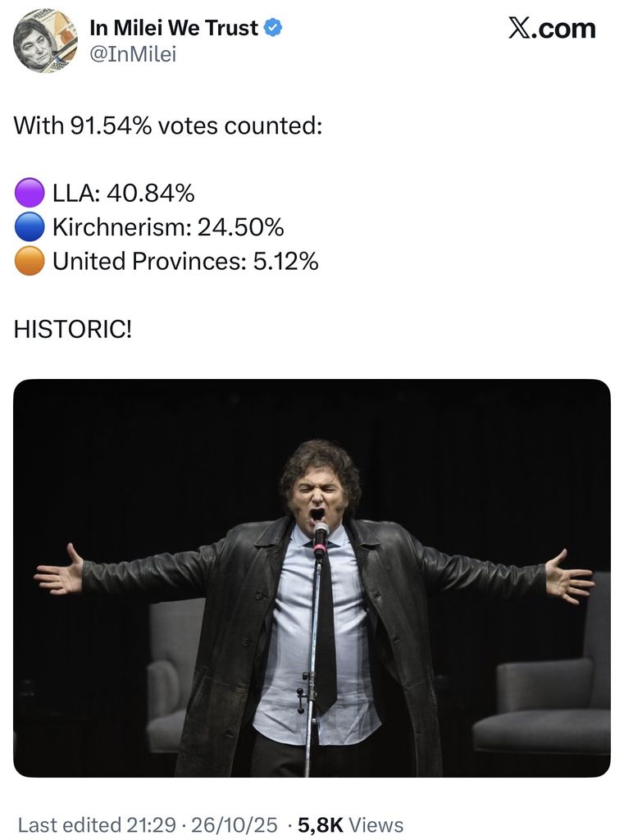Click the "With 91.54% votes counted" line
Image resolution: width=624 pixels, height=840 pixels.
click(167, 126)
